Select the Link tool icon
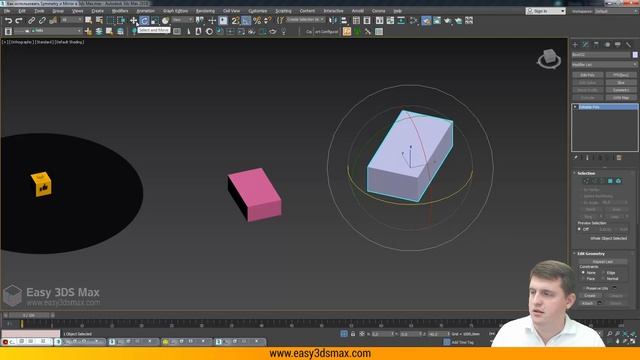The height and width of the screenshot is (360, 640). (x=31, y=20)
